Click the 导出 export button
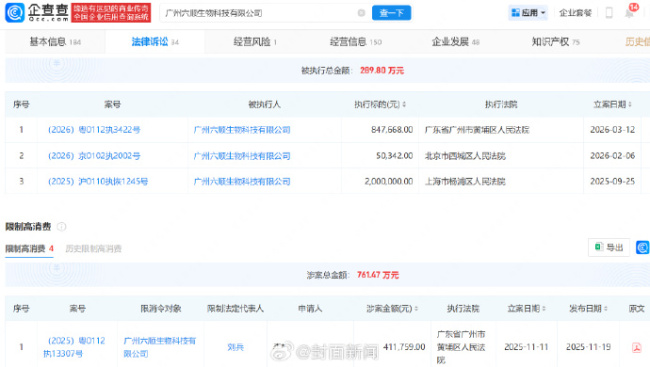This screenshot has height=367, width=650. (x=609, y=247)
